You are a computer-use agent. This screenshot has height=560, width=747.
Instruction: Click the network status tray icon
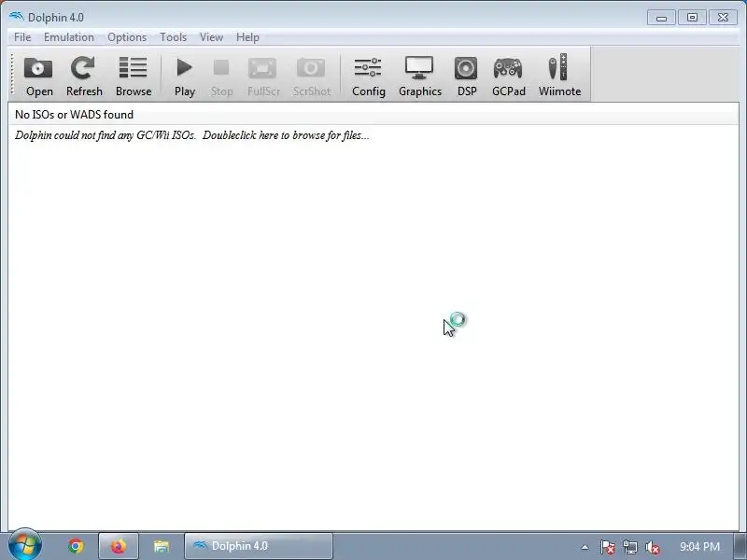coord(630,547)
